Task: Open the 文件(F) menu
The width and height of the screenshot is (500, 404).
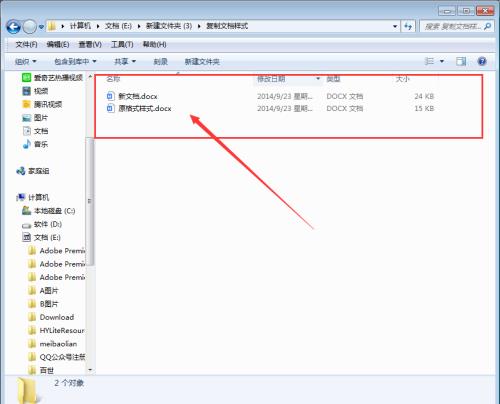Action: (x=26, y=44)
